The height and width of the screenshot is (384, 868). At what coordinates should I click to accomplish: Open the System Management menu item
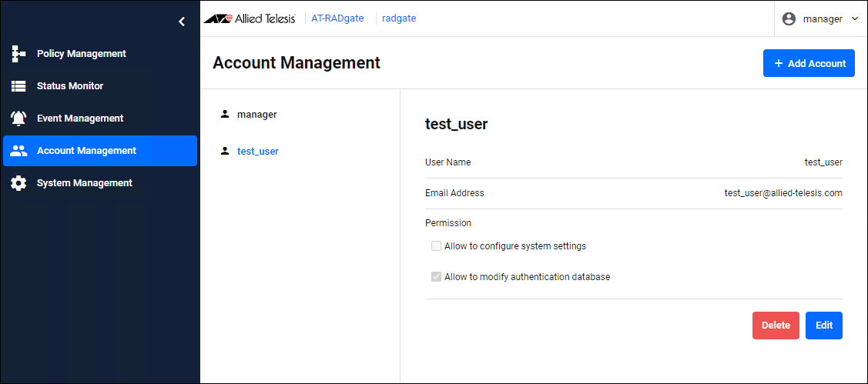[85, 183]
